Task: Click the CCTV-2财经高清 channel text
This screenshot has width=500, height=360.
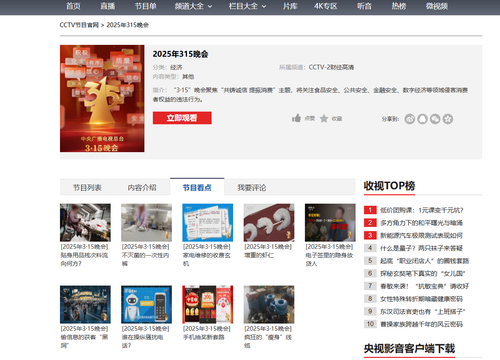Action: (331, 67)
